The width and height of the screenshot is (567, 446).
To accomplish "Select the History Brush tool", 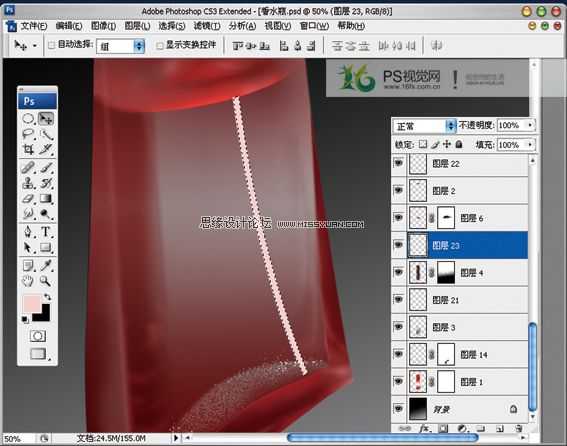I will [x=46, y=183].
